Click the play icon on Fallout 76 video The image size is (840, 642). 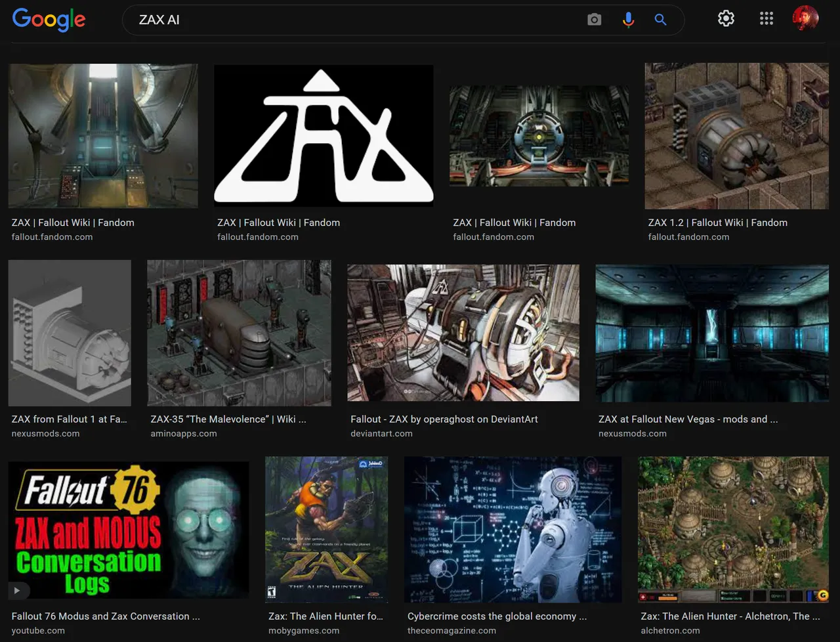point(17,590)
